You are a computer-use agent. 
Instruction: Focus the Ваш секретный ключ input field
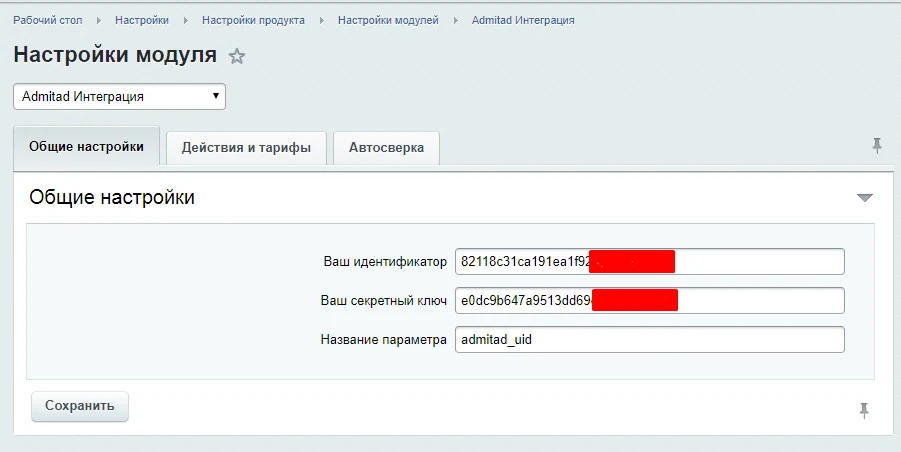(650, 300)
